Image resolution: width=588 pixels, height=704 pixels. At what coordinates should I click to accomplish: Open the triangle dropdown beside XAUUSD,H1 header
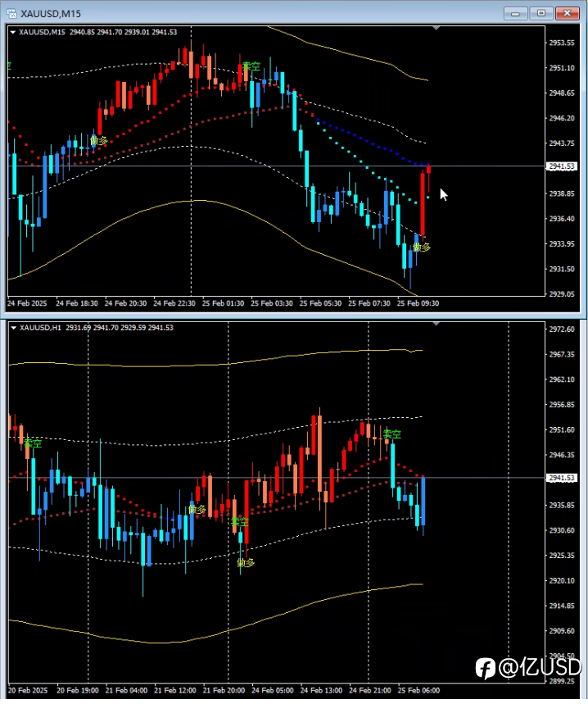coord(13,328)
